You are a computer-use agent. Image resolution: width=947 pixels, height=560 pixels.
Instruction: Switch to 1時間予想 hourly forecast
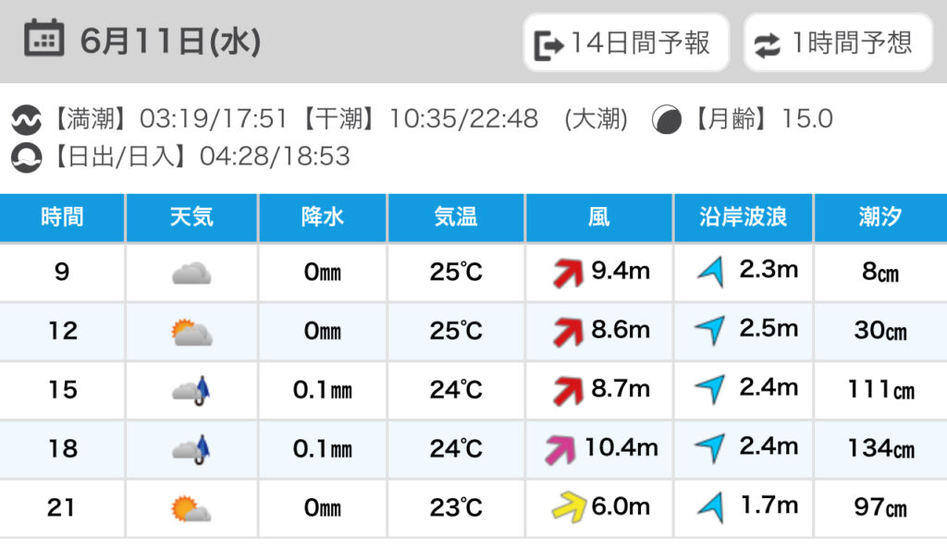pyautogui.click(x=838, y=43)
